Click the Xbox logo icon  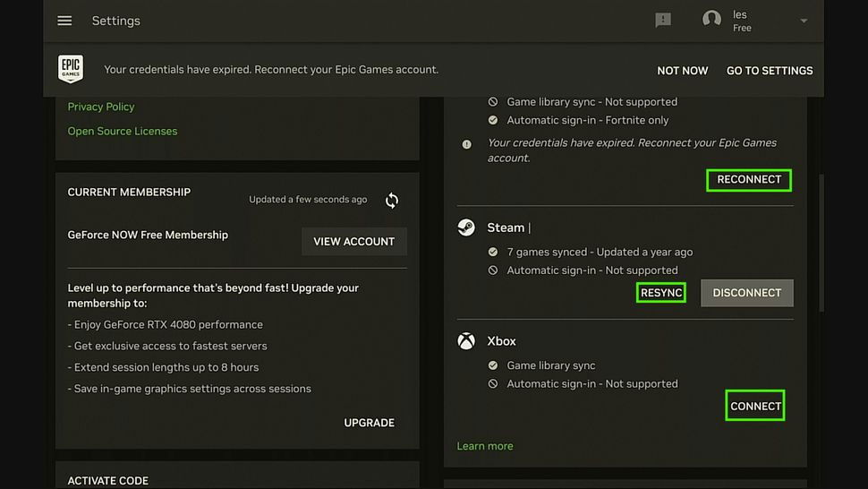[466, 341]
